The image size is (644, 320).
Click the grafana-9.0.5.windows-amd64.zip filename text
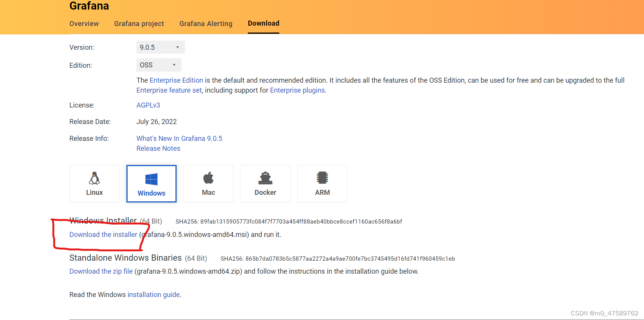pyautogui.click(x=188, y=271)
